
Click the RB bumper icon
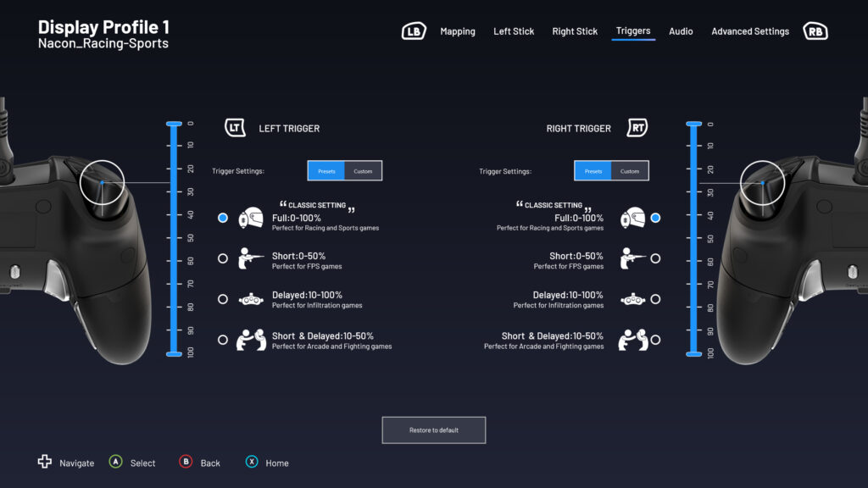tap(815, 31)
